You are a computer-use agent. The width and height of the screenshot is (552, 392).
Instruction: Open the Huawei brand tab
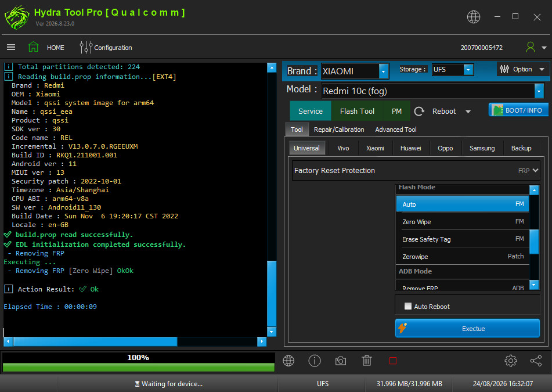tap(410, 148)
